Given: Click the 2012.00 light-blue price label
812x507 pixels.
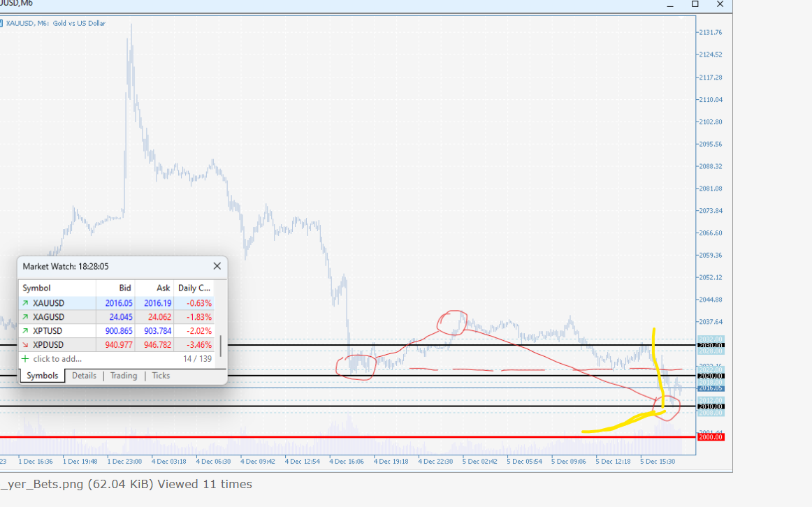Looking at the screenshot, I should point(711,400).
